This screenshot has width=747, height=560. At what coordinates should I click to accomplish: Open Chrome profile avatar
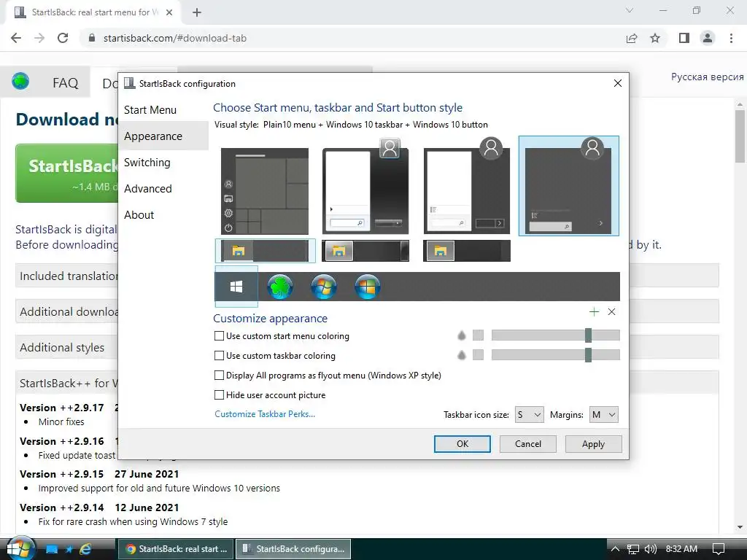[708, 38]
